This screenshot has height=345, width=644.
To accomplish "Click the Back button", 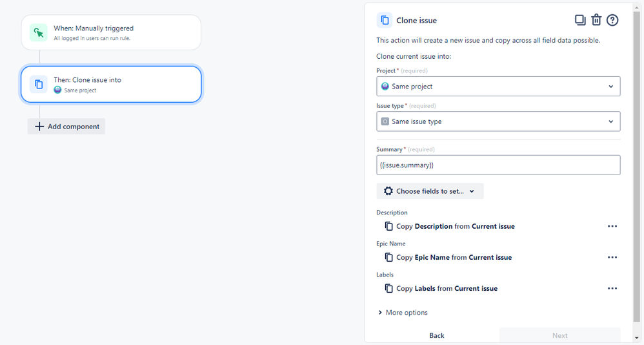I will [437, 335].
